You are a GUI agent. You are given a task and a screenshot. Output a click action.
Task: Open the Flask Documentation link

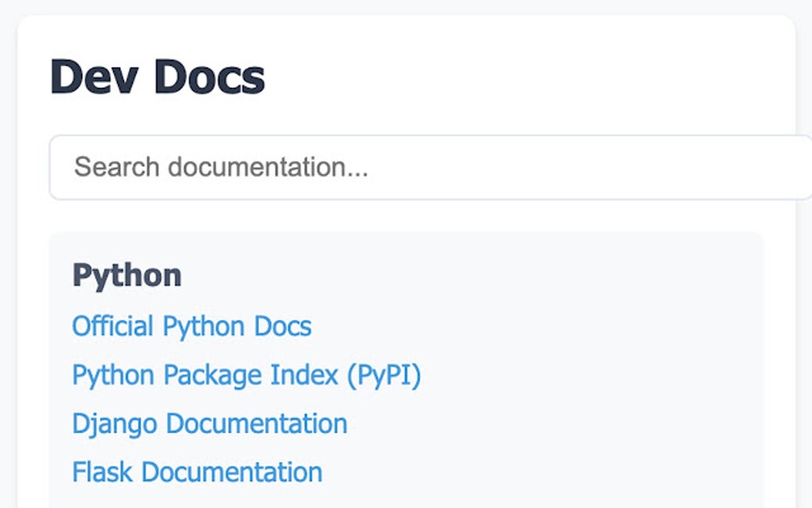197,472
